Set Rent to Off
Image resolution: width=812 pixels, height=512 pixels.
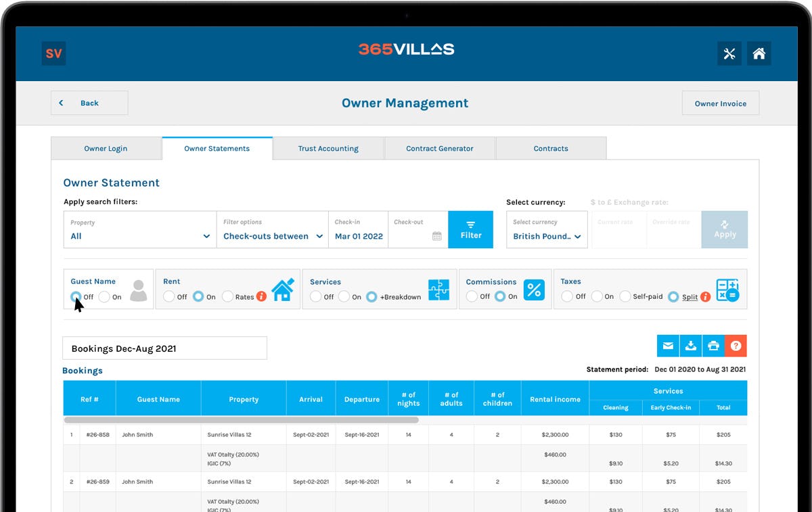168,296
